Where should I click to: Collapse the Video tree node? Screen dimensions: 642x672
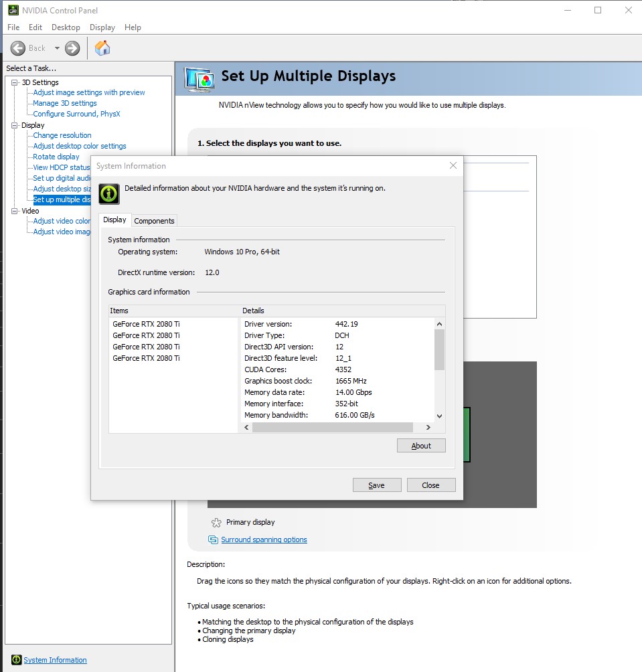click(x=15, y=211)
